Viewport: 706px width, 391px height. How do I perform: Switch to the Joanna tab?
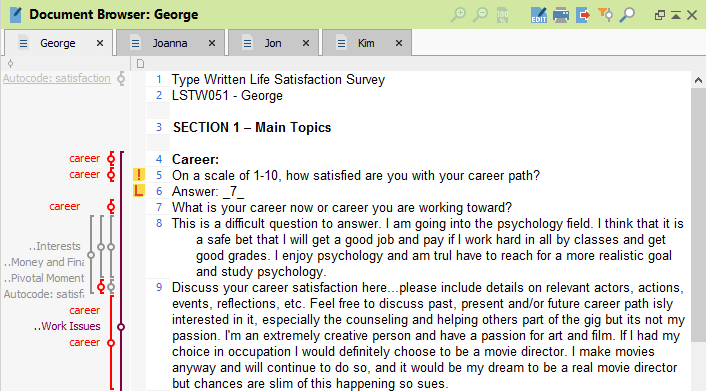tap(170, 43)
